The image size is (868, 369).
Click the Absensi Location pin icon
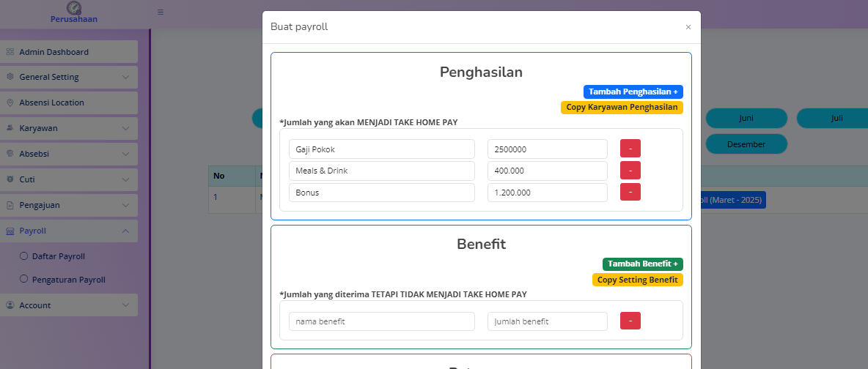(x=10, y=102)
